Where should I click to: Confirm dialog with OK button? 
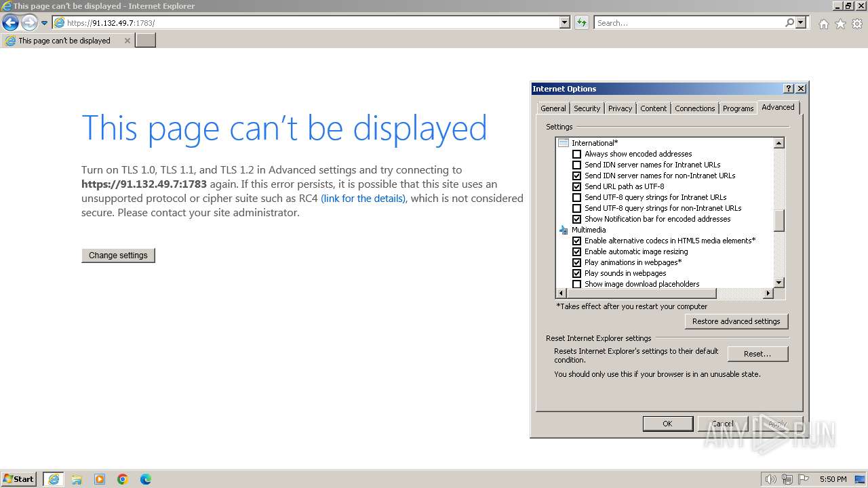click(x=667, y=424)
